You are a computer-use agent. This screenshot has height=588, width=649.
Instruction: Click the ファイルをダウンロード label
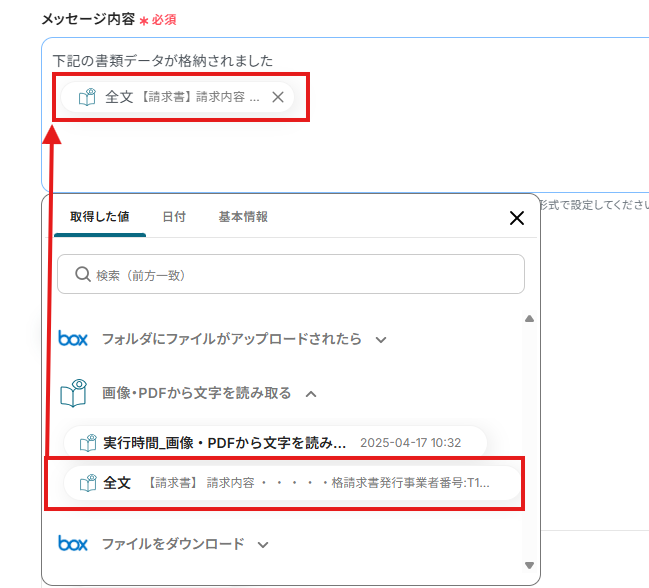pyautogui.click(x=173, y=544)
